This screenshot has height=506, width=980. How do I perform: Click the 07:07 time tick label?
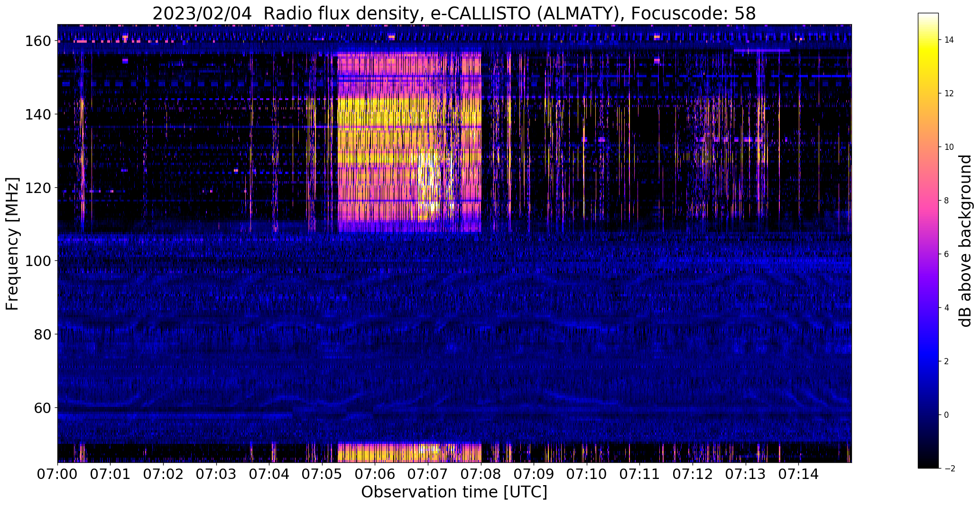[428, 474]
